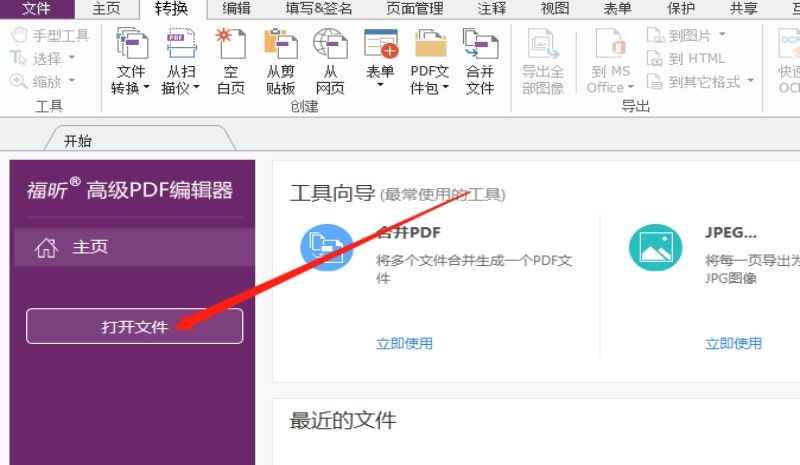Image resolution: width=800 pixels, height=465 pixels.
Task: Open the 视图 ribbon tab
Action: coord(555,9)
